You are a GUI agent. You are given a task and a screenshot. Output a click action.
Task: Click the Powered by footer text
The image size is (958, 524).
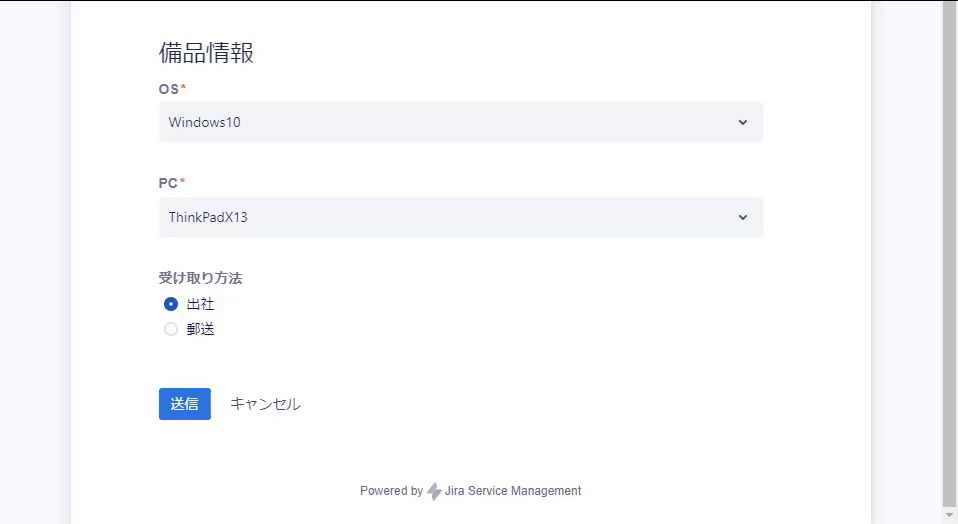(391, 491)
